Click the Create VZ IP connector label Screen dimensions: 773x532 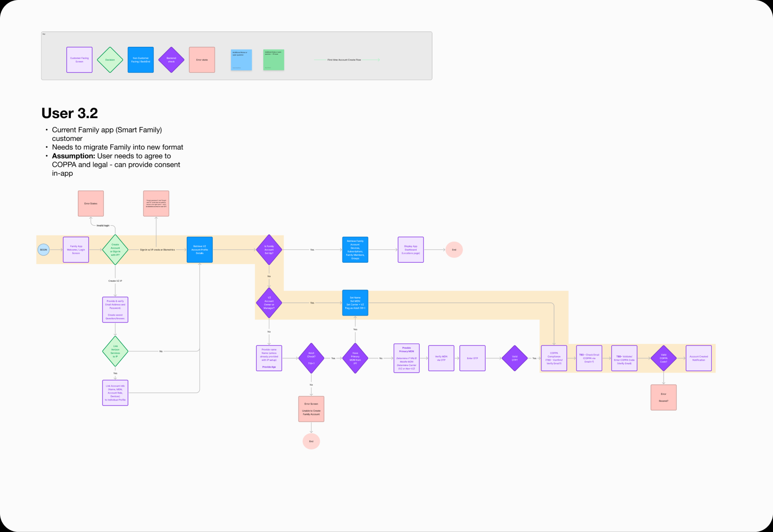(115, 281)
